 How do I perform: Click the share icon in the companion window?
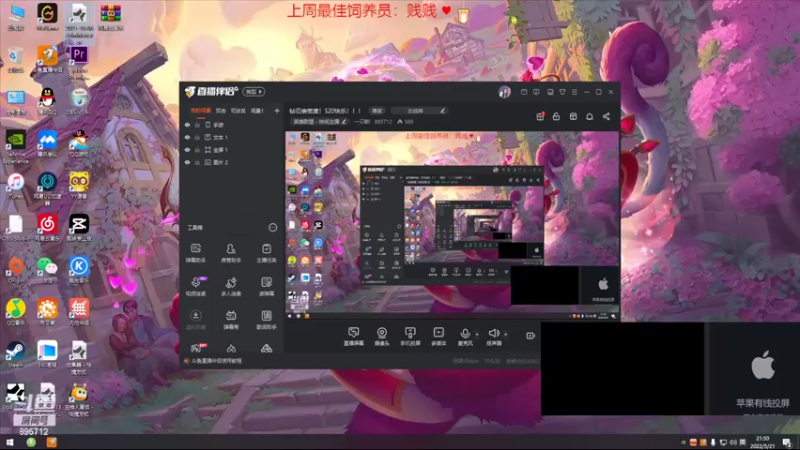click(606, 116)
